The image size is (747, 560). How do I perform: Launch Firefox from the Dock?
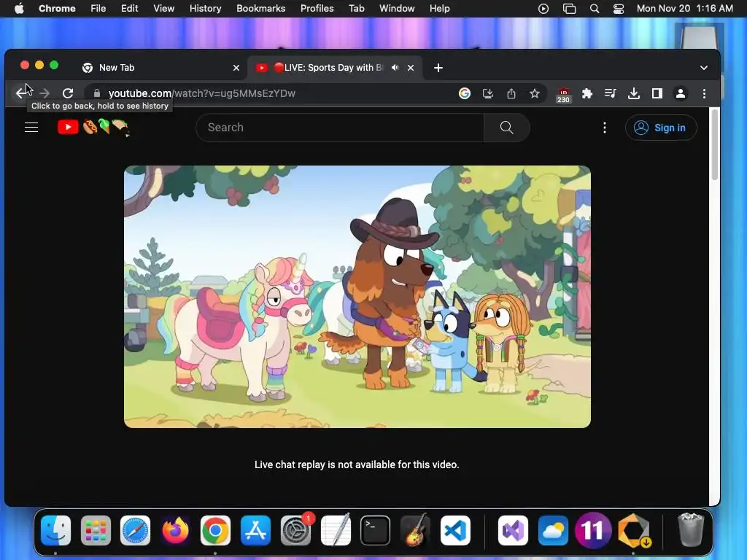point(175,531)
